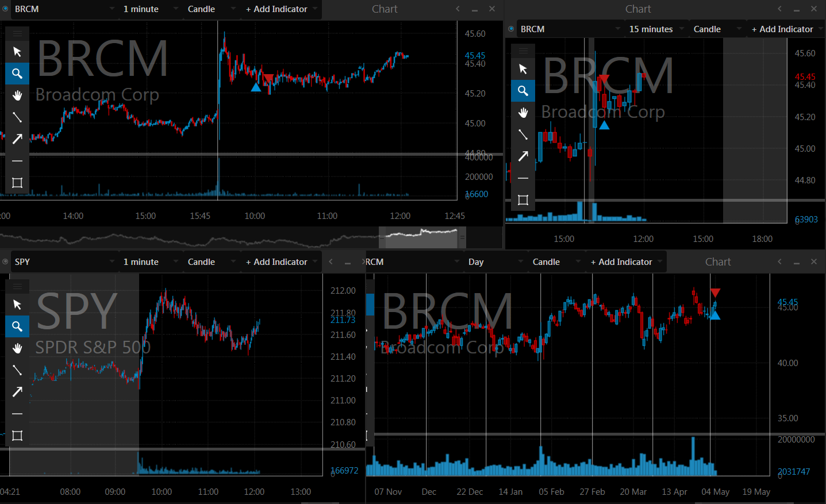Click Add Indicator in BRCM 15 minutes chart
This screenshot has width=826, height=504.
[x=786, y=29]
